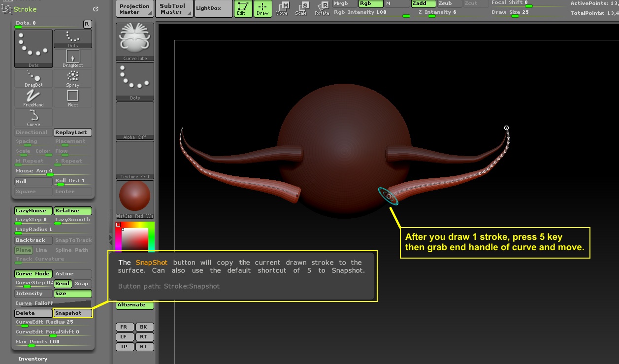Switch to the Rotate tool
The width and height of the screenshot is (619, 364).
coord(322,8)
